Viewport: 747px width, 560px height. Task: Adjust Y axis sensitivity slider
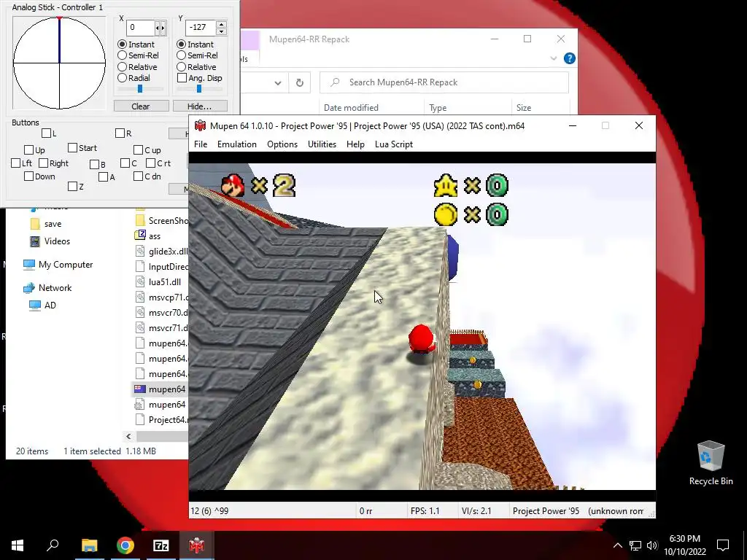(x=199, y=88)
